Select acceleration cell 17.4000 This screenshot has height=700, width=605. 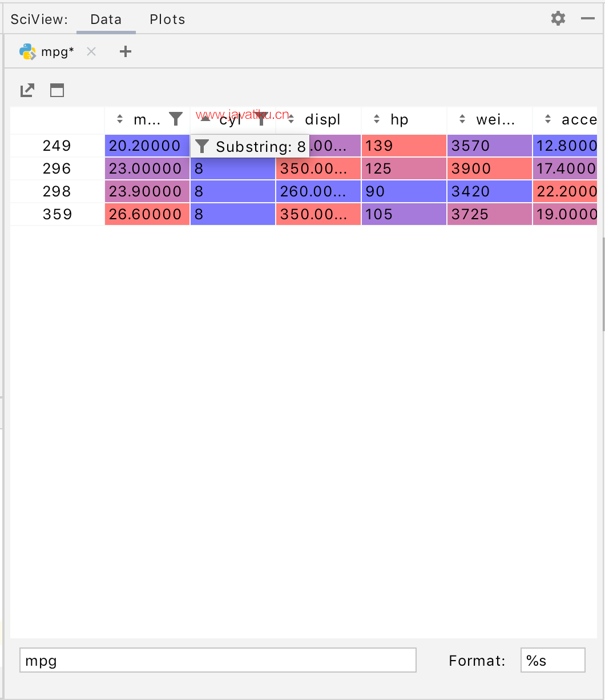click(x=565, y=168)
